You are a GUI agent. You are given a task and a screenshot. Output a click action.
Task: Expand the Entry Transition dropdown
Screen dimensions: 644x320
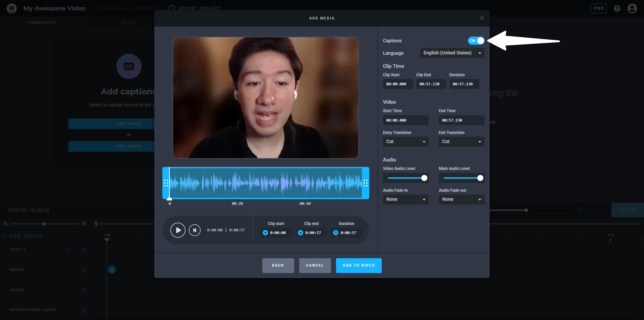pos(406,142)
